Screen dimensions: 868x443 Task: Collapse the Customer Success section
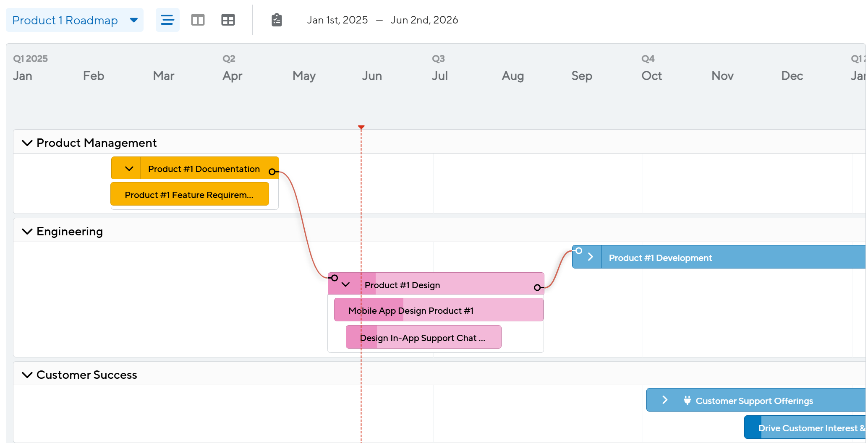27,375
